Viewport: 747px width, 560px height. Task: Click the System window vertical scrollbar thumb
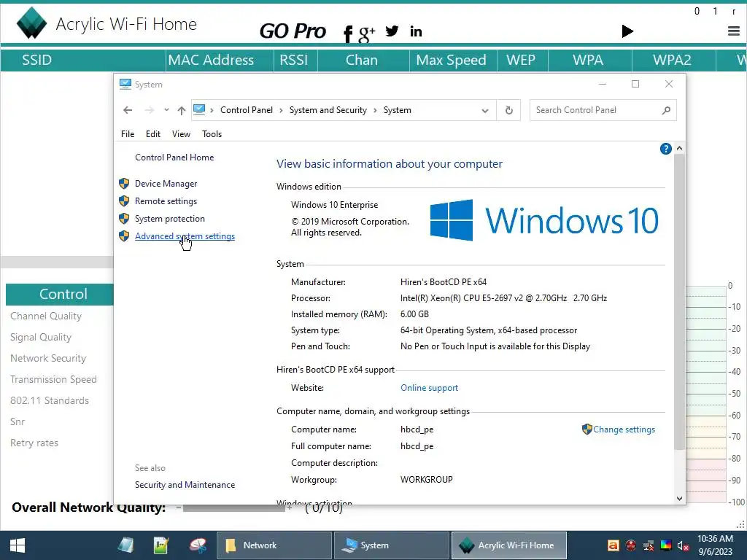pos(679,302)
